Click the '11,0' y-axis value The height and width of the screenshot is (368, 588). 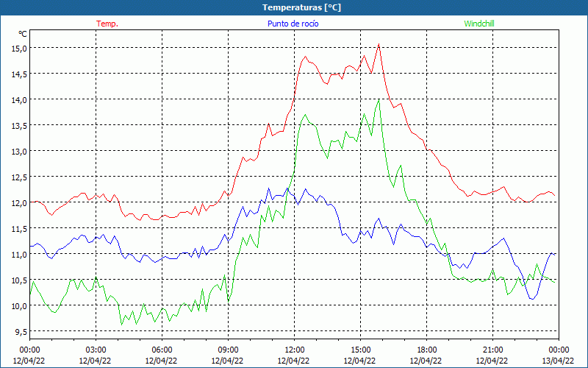[19, 255]
